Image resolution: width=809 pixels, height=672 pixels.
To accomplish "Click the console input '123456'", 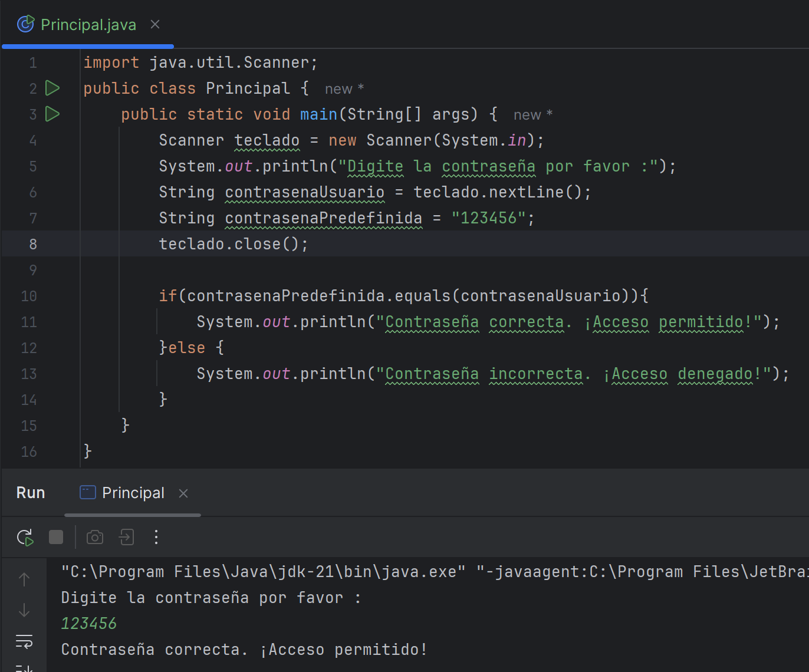I will tap(89, 624).
